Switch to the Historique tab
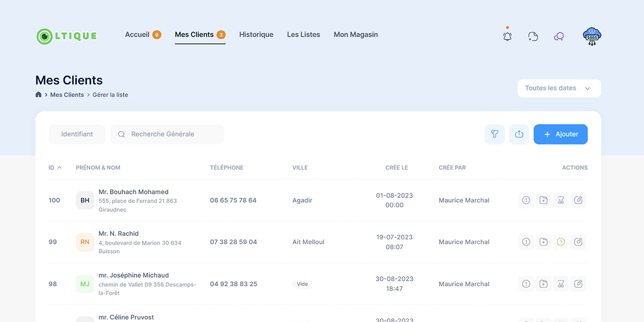Viewport: 644px width, 322px height. [256, 34]
